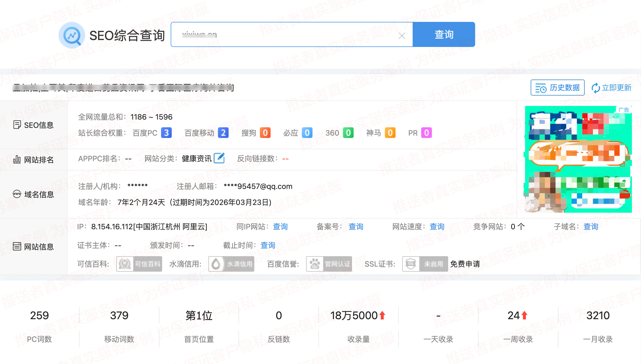Viewport: 641px width, 364px height.
Task: Click 立即更新 refresh link
Action: (x=611, y=88)
